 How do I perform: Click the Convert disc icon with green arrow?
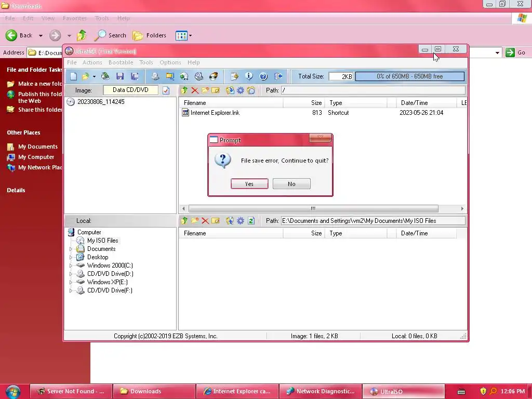pyautogui.click(x=184, y=76)
